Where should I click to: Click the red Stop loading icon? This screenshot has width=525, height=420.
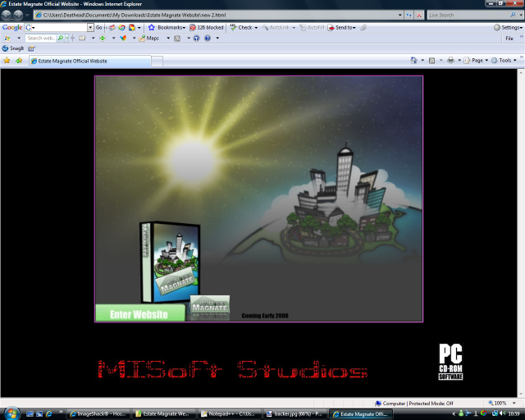[419, 15]
